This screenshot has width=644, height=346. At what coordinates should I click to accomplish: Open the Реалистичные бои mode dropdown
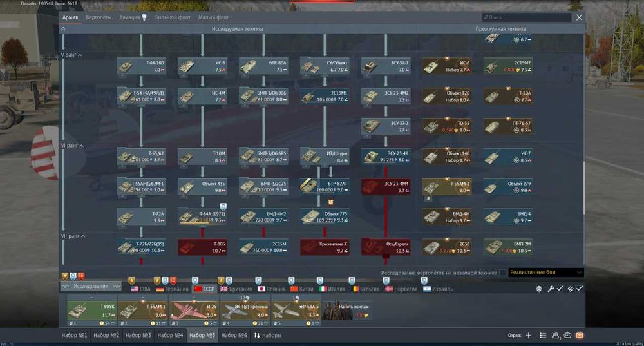coord(546,273)
